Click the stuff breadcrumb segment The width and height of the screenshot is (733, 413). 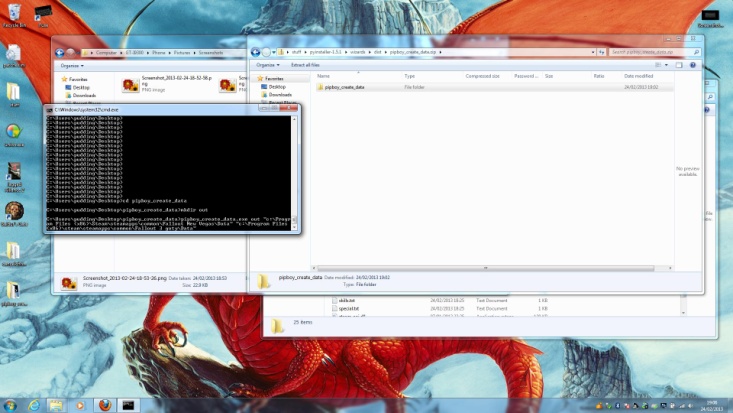tap(296, 52)
